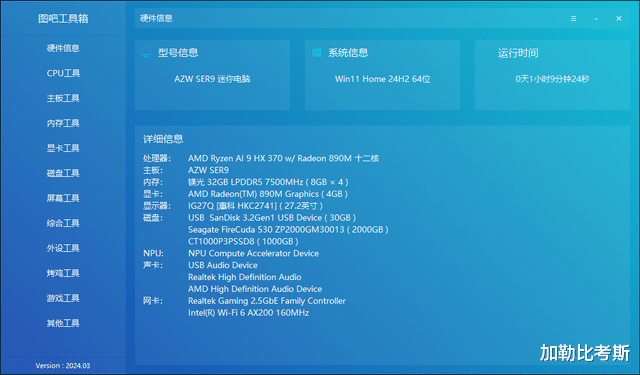This screenshot has width=640, height=375.
Task: Click the CT1000P3PSSD8 (1000GB) disk line
Action: click(243, 242)
